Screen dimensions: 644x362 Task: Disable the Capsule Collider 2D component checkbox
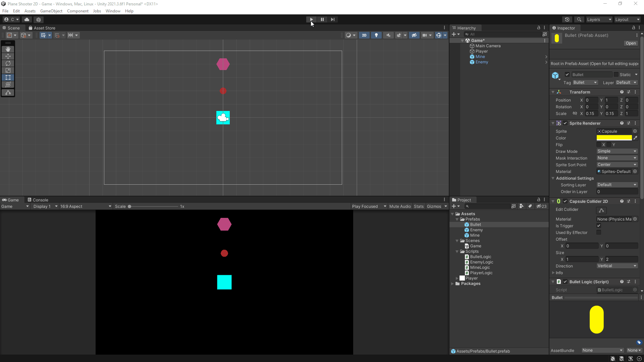(565, 201)
